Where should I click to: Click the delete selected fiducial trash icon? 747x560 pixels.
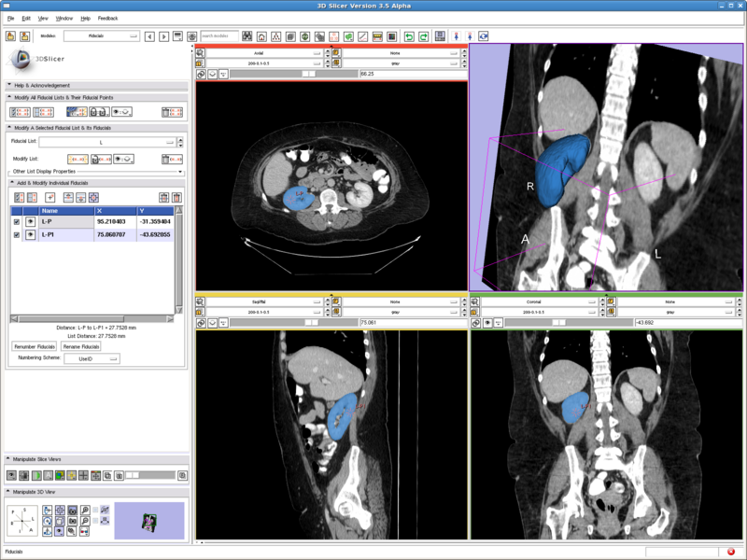pos(163,197)
